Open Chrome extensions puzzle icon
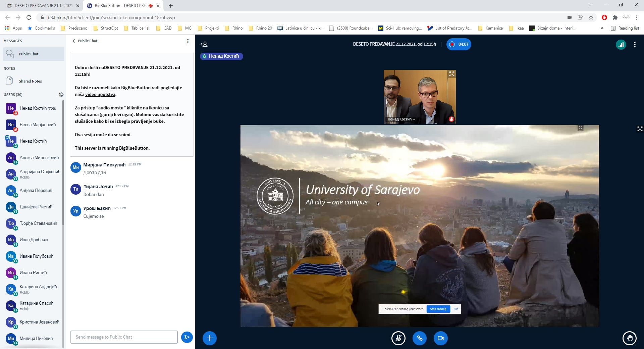Viewport: 644px width, 349px height. tap(615, 17)
